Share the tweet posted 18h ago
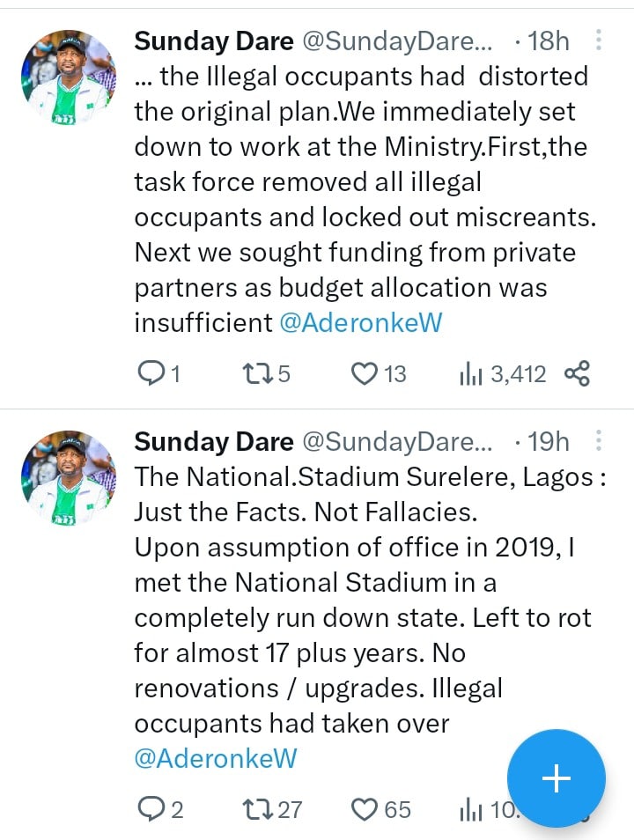This screenshot has height=840, width=634. point(577,374)
